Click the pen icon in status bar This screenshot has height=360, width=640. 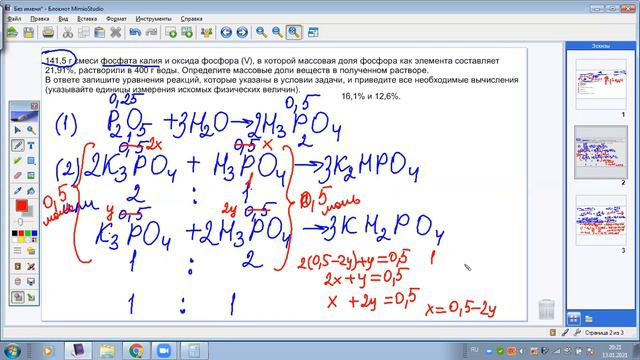click(564, 333)
